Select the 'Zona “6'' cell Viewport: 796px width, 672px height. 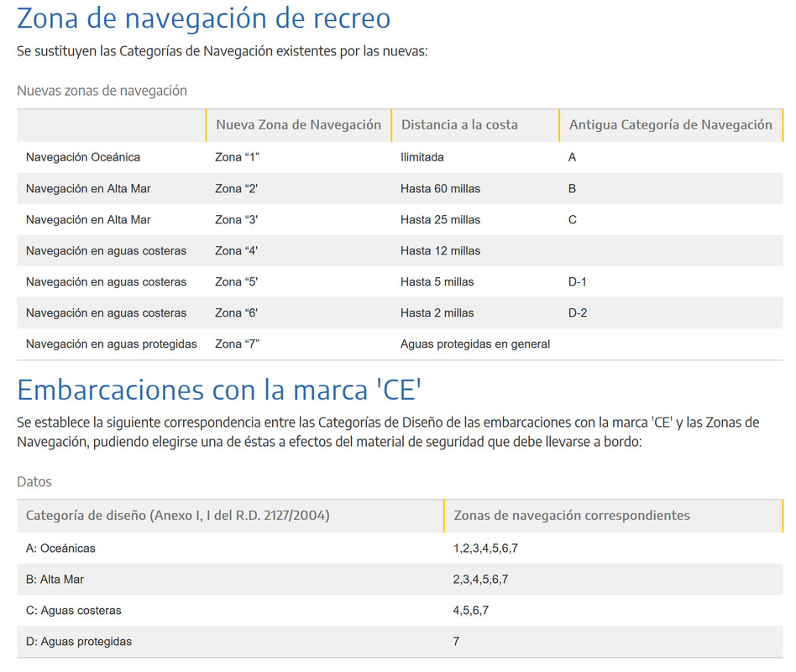point(236,312)
